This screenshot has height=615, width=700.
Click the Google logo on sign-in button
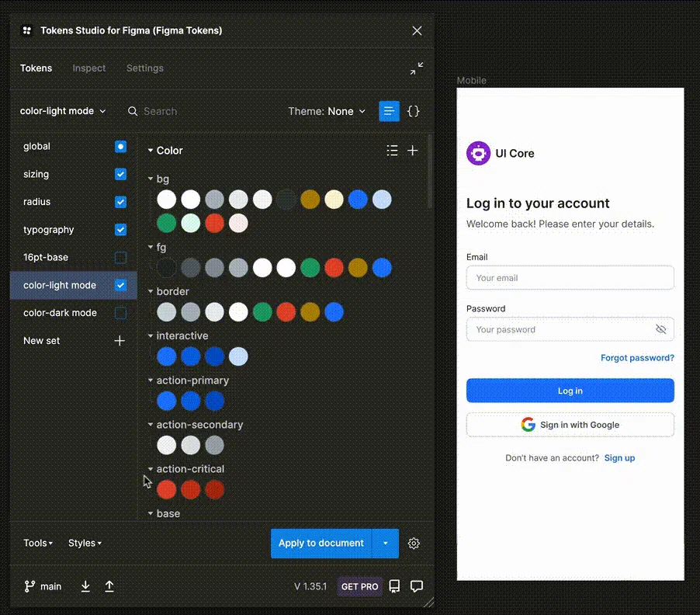pyautogui.click(x=528, y=424)
